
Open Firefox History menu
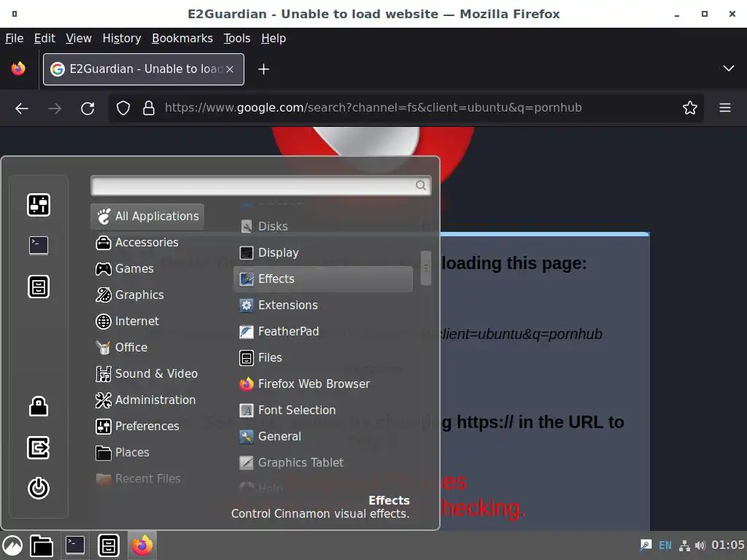tap(122, 38)
